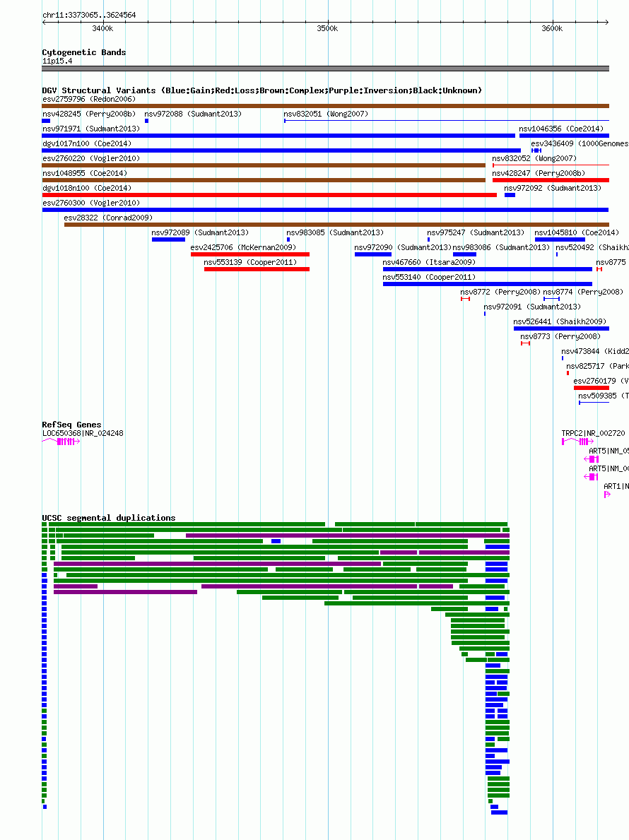Open the nsv428247 (Perry2008b) label
This screenshot has height=840, width=629.
[x=539, y=174]
